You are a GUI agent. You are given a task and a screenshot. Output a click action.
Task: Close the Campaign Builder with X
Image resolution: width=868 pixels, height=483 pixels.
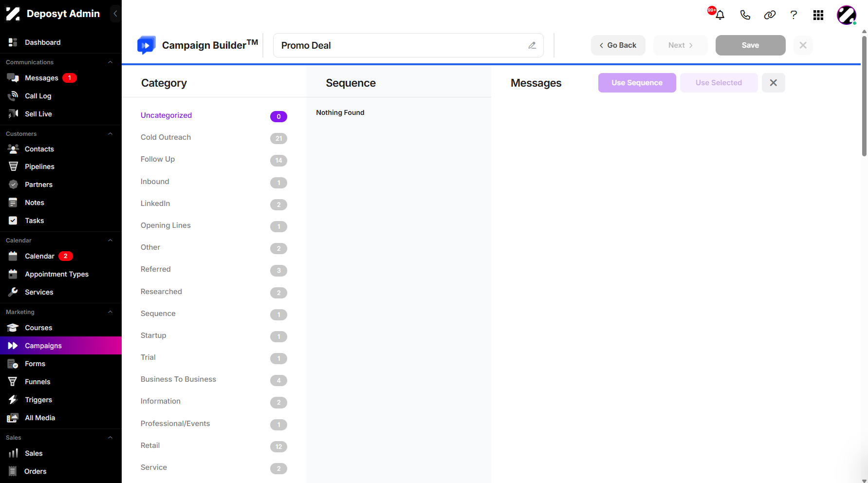[803, 45]
